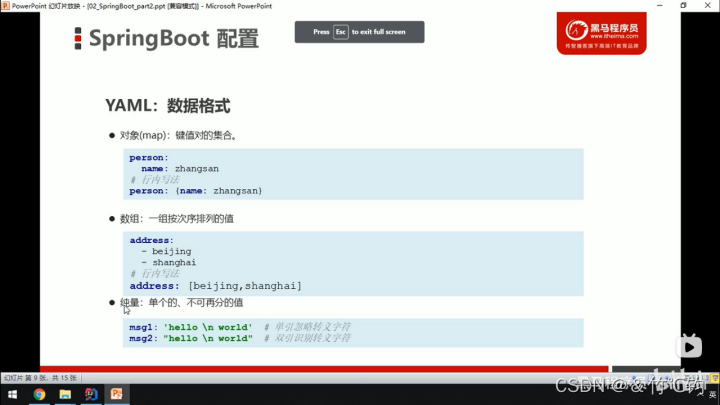Click the window title text in the title bar
Image resolution: width=720 pixels, height=405 pixels.
[x=142, y=6]
